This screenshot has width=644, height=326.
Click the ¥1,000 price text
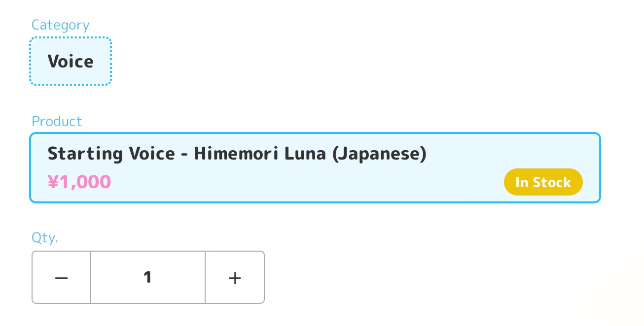pos(79,182)
